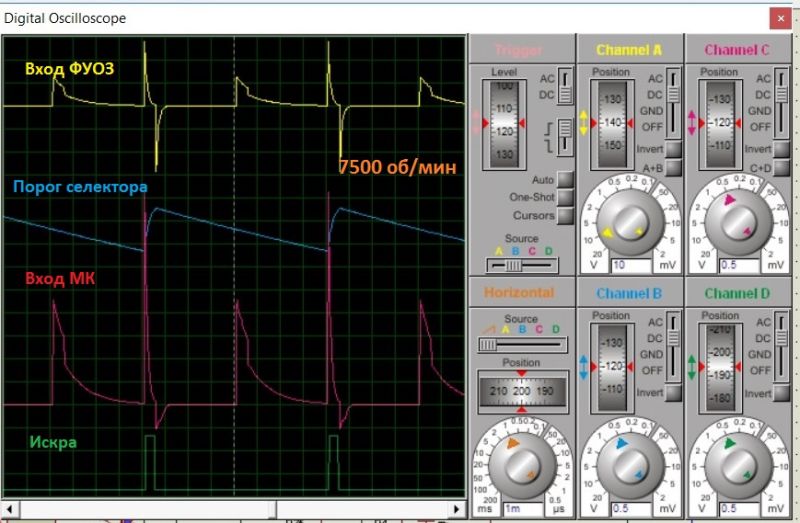The width and height of the screenshot is (800, 523).
Task: Click the yellow Channel A position arrow
Action: point(584,123)
